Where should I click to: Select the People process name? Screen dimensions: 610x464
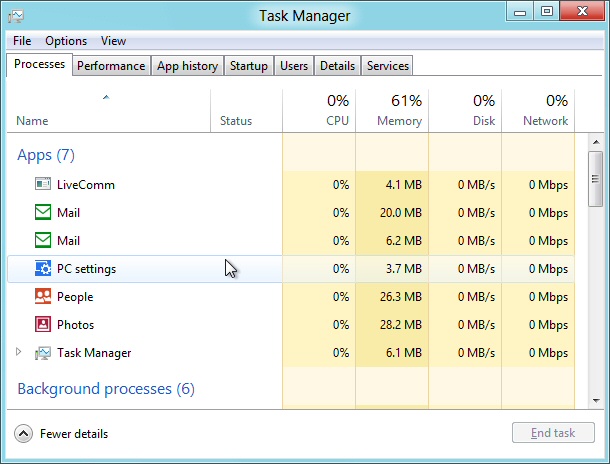(x=75, y=297)
